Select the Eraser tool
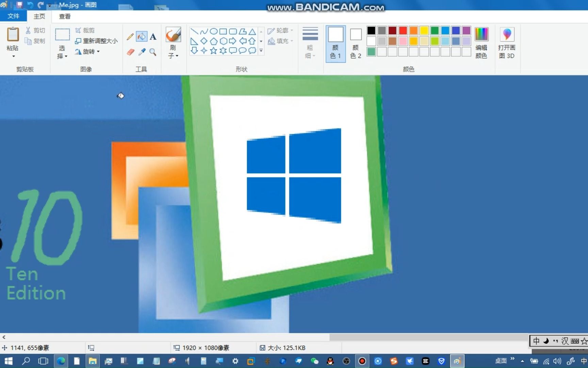The height and width of the screenshot is (368, 588). (x=130, y=52)
